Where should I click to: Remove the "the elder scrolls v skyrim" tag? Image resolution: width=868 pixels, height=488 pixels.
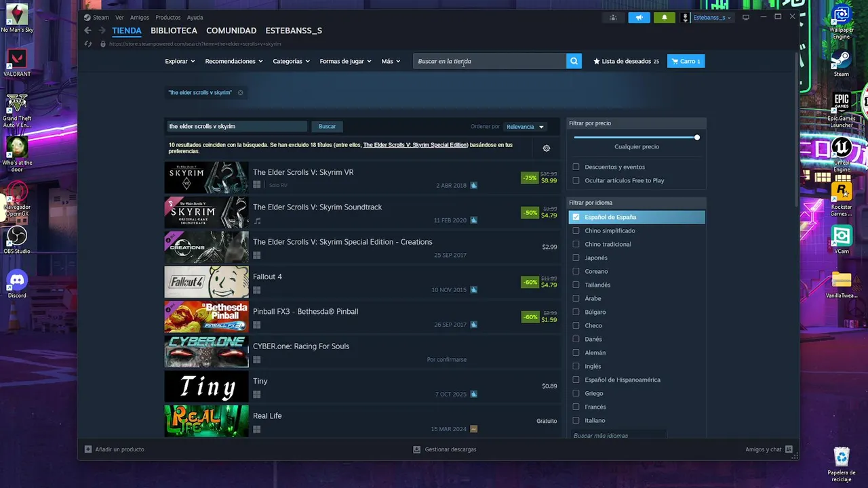[x=240, y=92]
